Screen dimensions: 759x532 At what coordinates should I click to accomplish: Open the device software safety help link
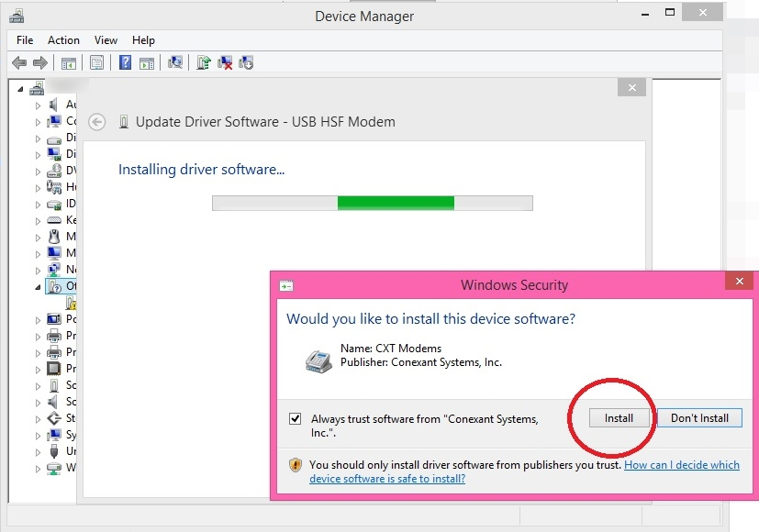[682, 465]
